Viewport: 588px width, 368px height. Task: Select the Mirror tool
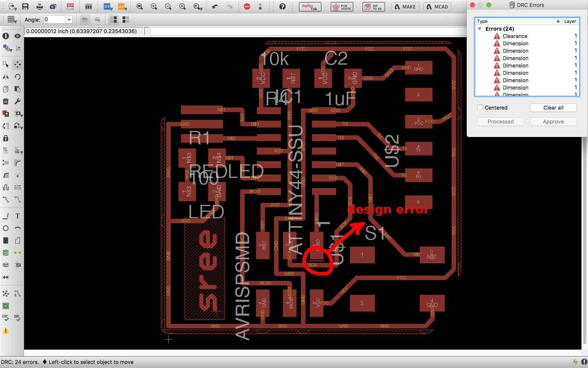[6, 77]
